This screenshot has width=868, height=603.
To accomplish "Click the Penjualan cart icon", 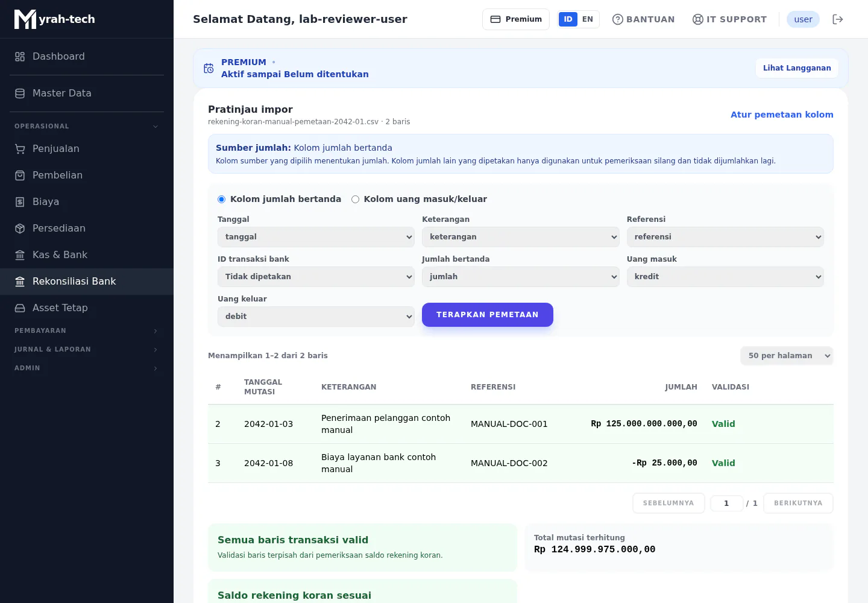I will coord(20,149).
